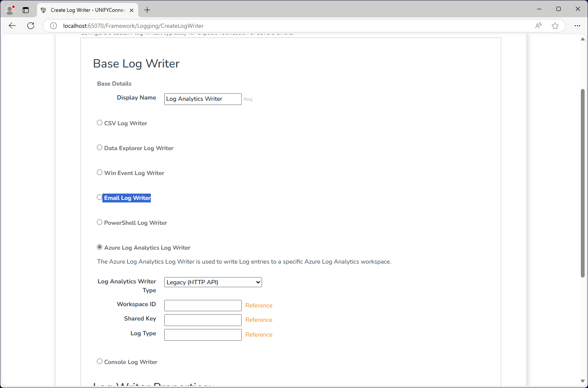The width and height of the screenshot is (588, 388).
Task: Click the Base Details section label
Action: click(x=115, y=84)
